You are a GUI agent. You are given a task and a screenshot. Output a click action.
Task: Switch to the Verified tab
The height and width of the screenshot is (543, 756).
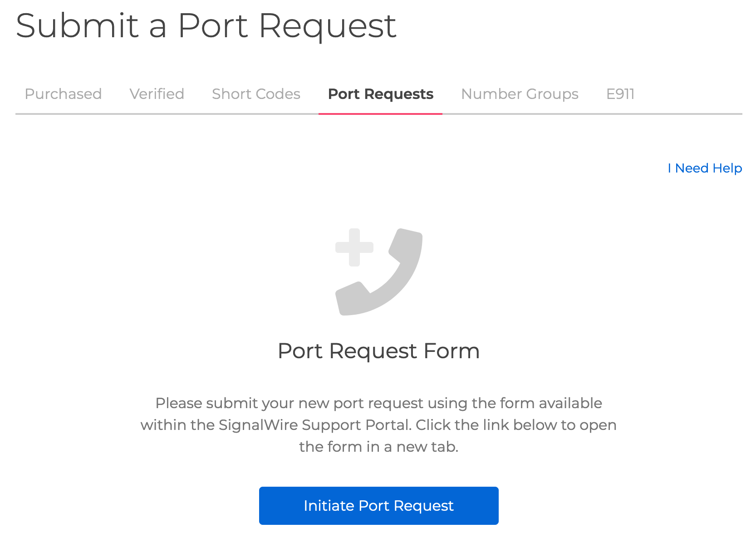157,94
